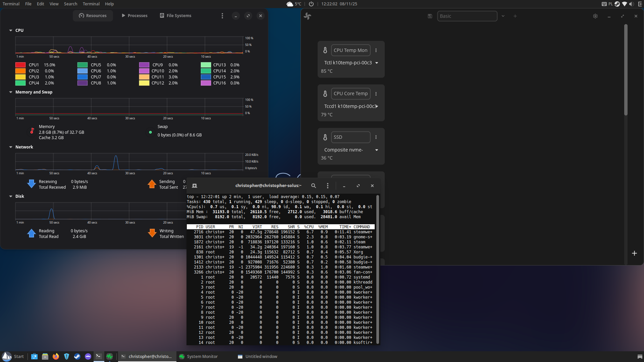Viewport: 644px width, 362px height.
Task: Click the new terminal tab icon
Action: point(195,186)
